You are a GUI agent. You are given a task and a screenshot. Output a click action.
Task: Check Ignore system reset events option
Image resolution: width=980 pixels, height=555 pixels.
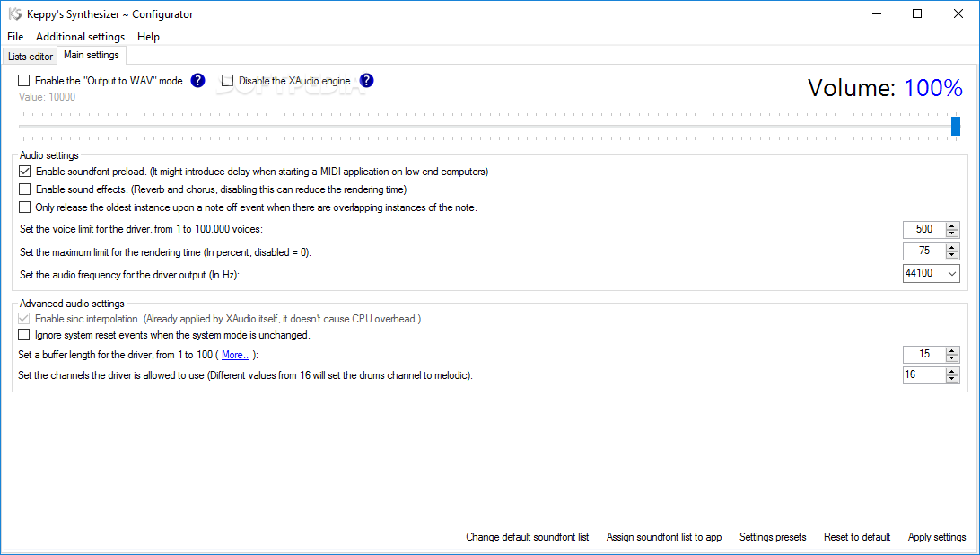pos(24,335)
